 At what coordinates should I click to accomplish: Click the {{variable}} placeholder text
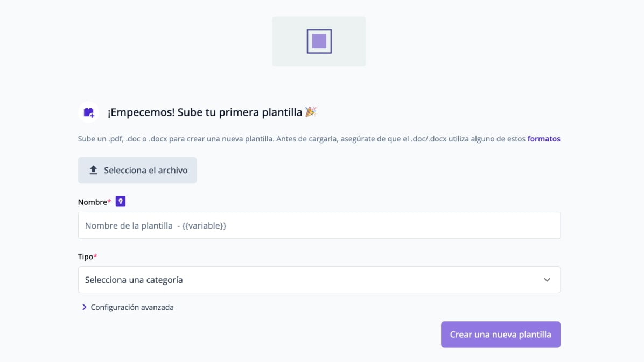pyautogui.click(x=204, y=226)
